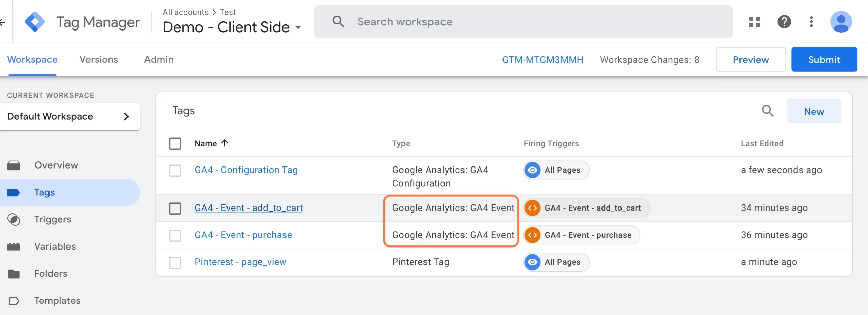The width and height of the screenshot is (868, 315).
Task: Click the magnifier icon in the search bar
Action: (338, 22)
